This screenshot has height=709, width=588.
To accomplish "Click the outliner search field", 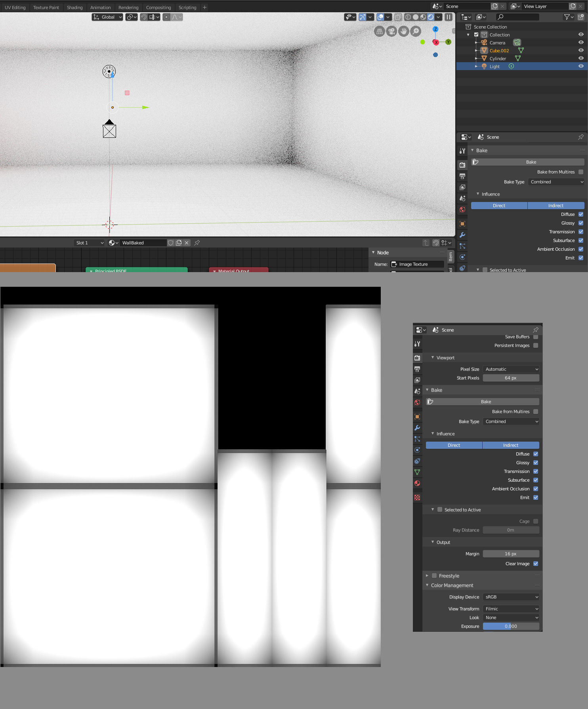I will (517, 17).
